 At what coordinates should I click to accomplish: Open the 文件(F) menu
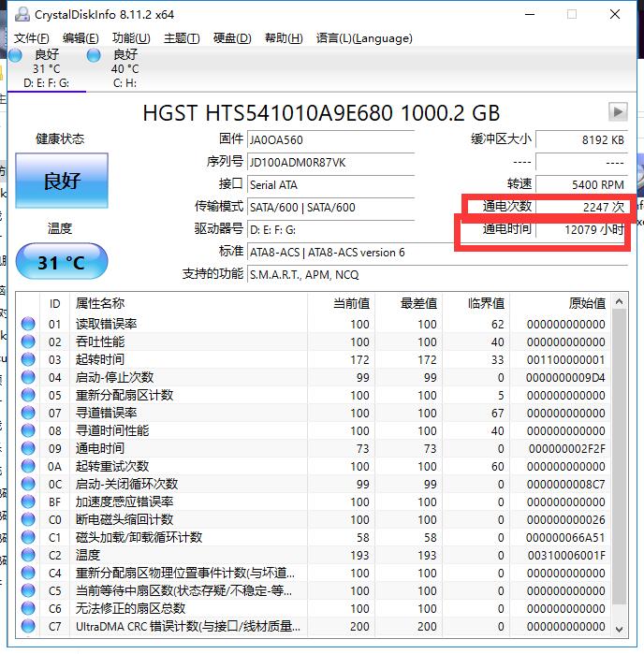tap(32, 38)
